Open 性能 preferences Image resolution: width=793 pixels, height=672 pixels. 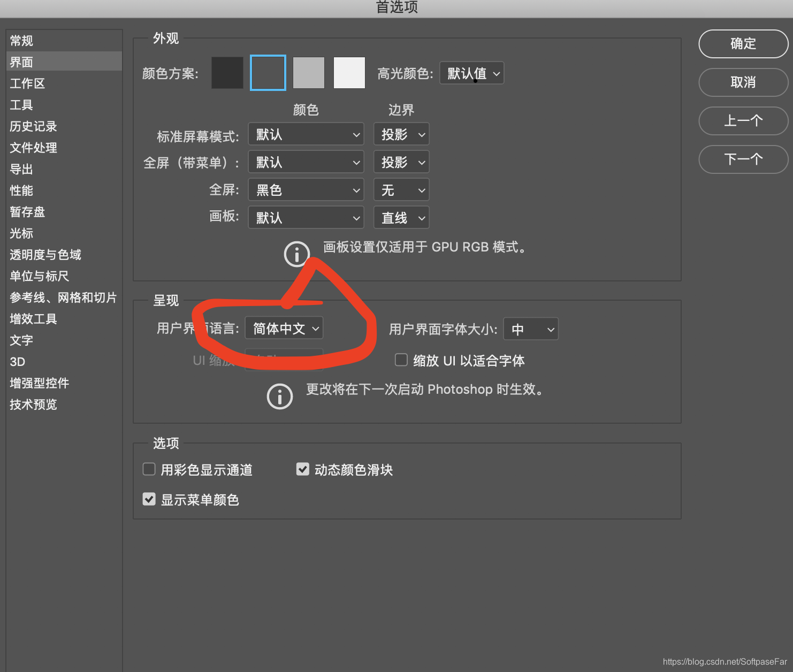pyautogui.click(x=64, y=190)
